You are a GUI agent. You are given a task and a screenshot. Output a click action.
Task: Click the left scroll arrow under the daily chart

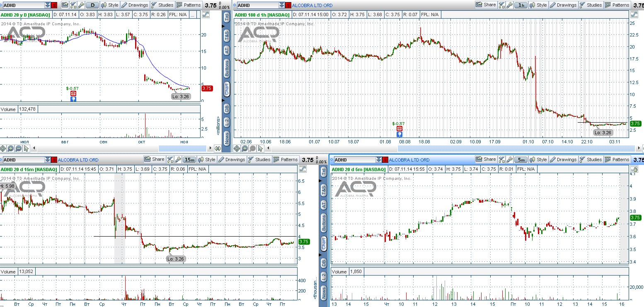(34, 148)
